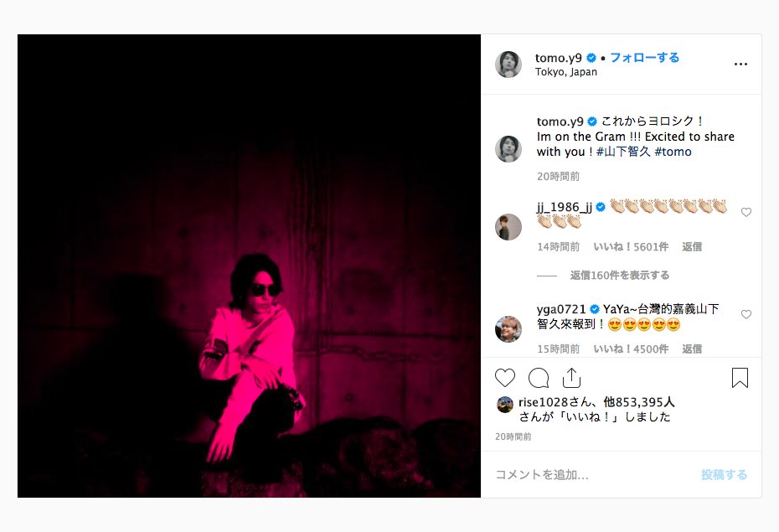779x532 pixels.
Task: View likes on jj_1986_jj's comment (5601件)
Action: [x=631, y=247]
